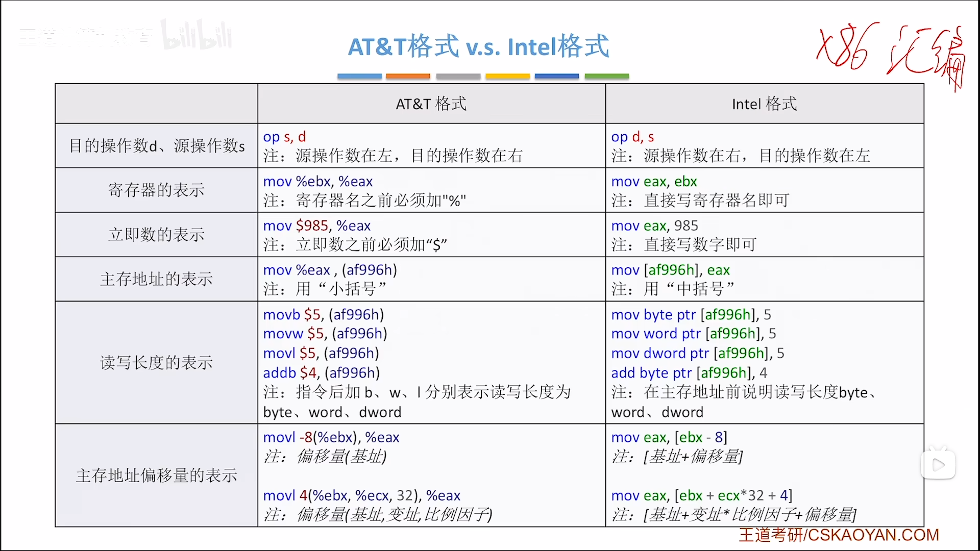This screenshot has width=980, height=551.
Task: Click the code "movl 4(%ebx, %ecx, 32), %eax"
Action: 361,495
